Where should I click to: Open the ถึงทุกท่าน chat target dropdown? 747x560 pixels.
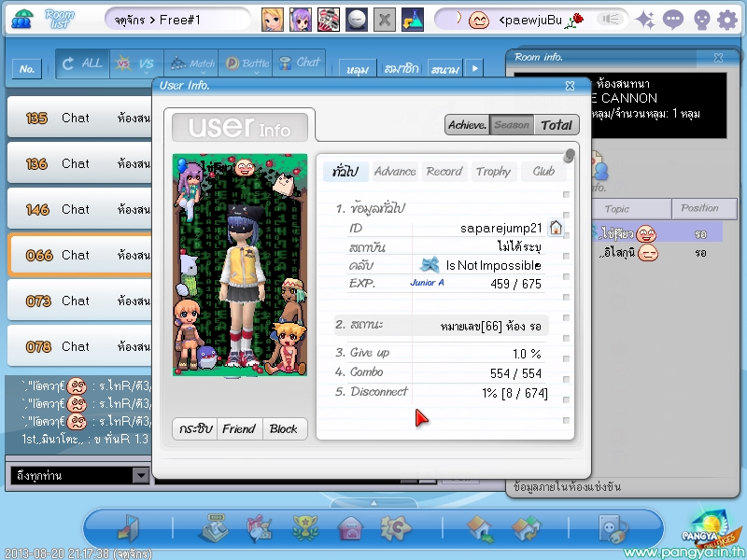click(x=141, y=475)
